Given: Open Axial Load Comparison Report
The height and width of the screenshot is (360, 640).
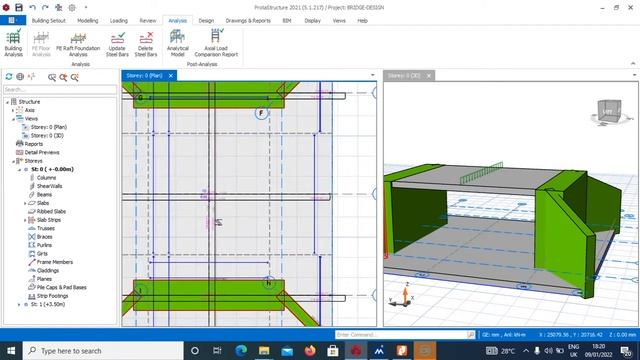Looking at the screenshot, I should point(216,43).
